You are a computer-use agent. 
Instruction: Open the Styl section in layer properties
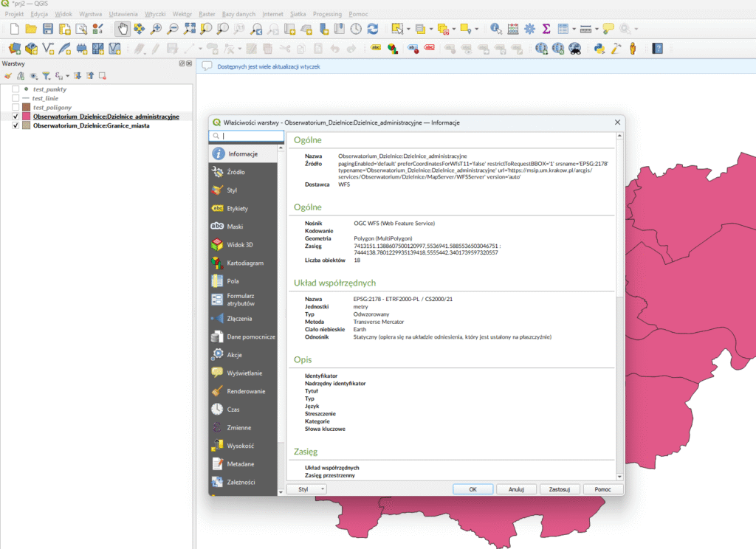click(x=232, y=190)
